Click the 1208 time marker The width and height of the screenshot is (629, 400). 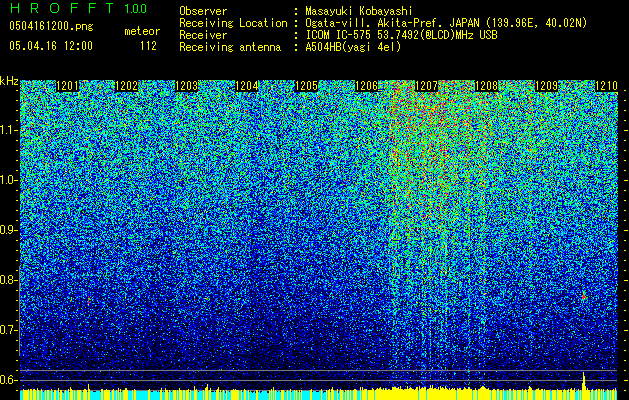[486, 86]
